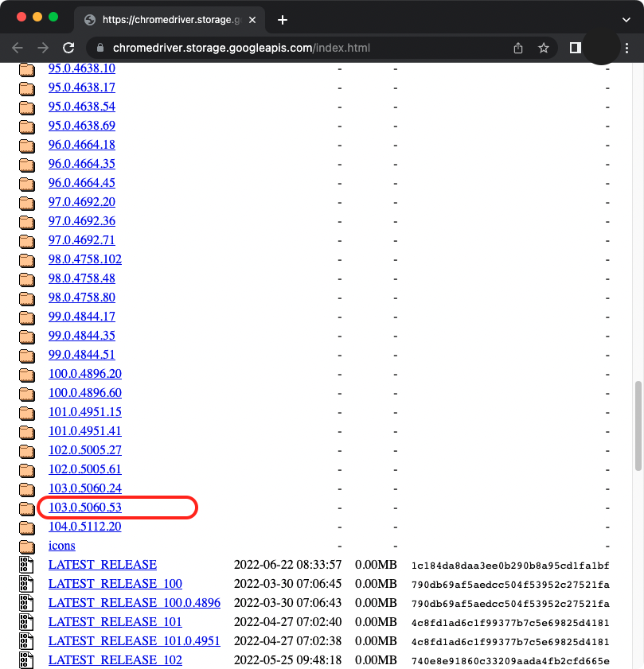Click the hash 1c184da8daa3ee0b290b8a95cd1fa1bf

(x=510, y=566)
